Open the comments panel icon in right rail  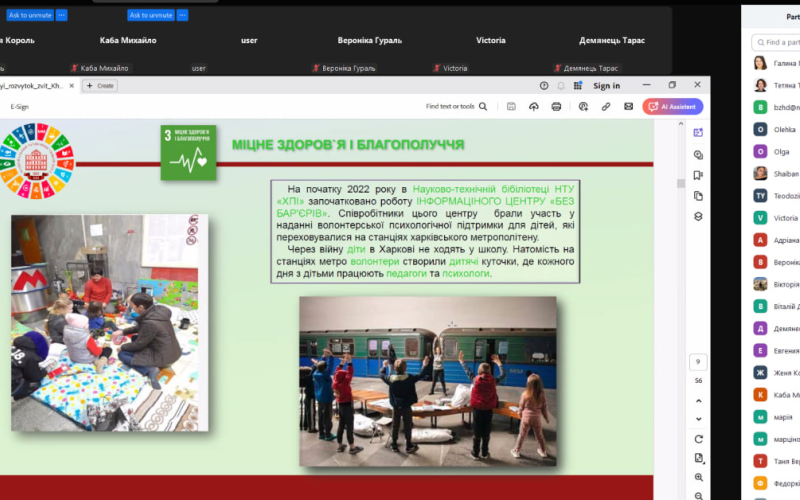coord(698,155)
